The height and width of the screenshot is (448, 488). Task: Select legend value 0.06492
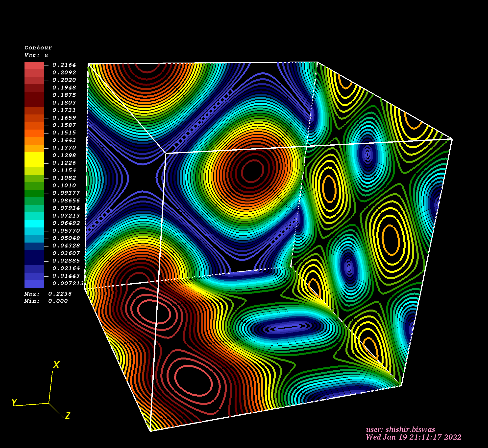click(x=66, y=223)
